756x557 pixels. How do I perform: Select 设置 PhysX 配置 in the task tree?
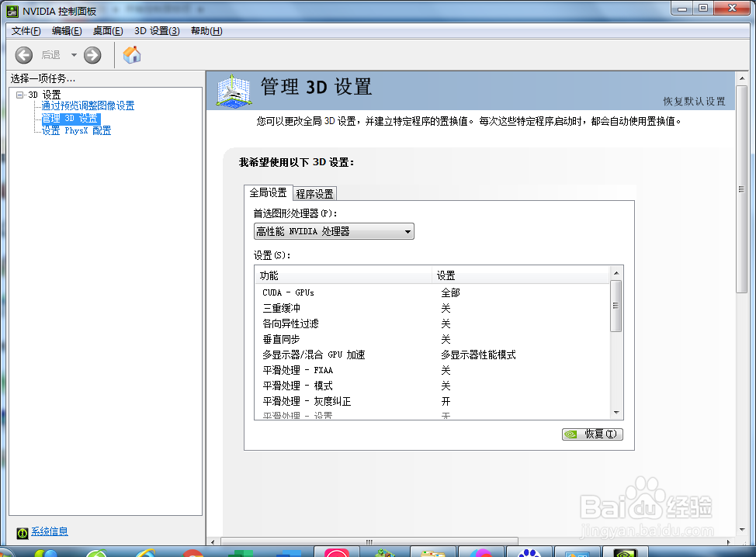76,130
